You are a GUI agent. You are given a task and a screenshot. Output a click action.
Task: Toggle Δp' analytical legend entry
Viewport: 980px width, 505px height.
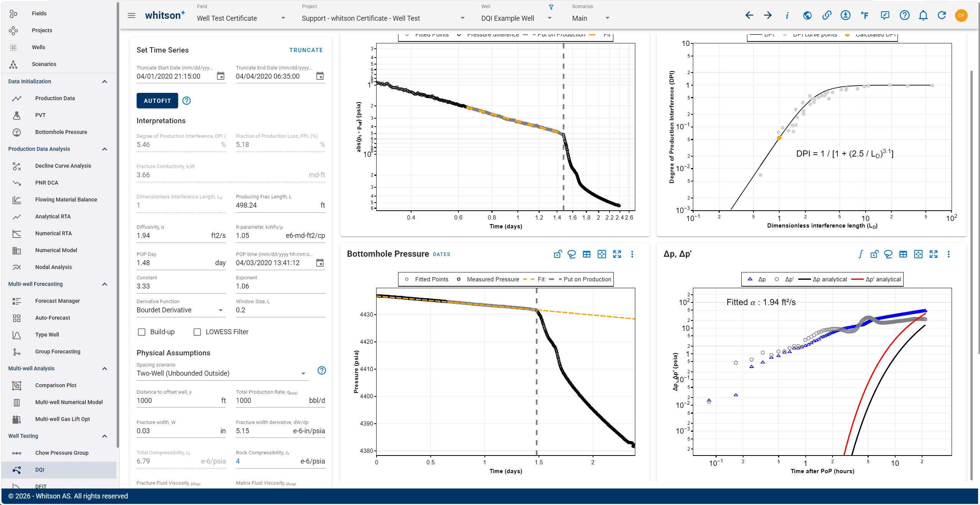point(876,279)
